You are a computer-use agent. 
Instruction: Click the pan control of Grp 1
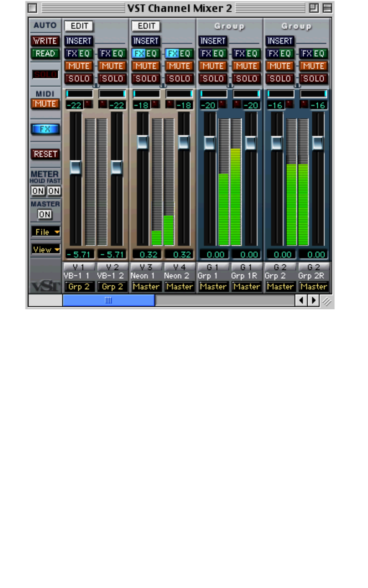pyautogui.click(x=214, y=94)
